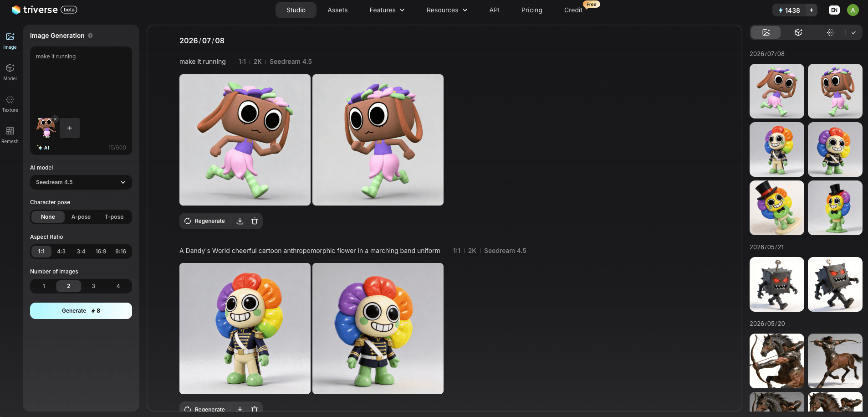The width and height of the screenshot is (868, 417).
Task: Set number of images to 3
Action: 93,286
